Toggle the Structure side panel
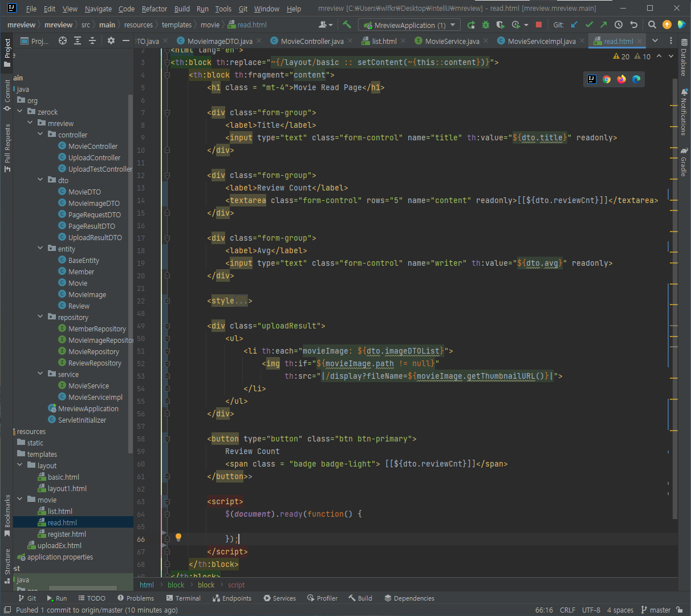 click(7, 566)
